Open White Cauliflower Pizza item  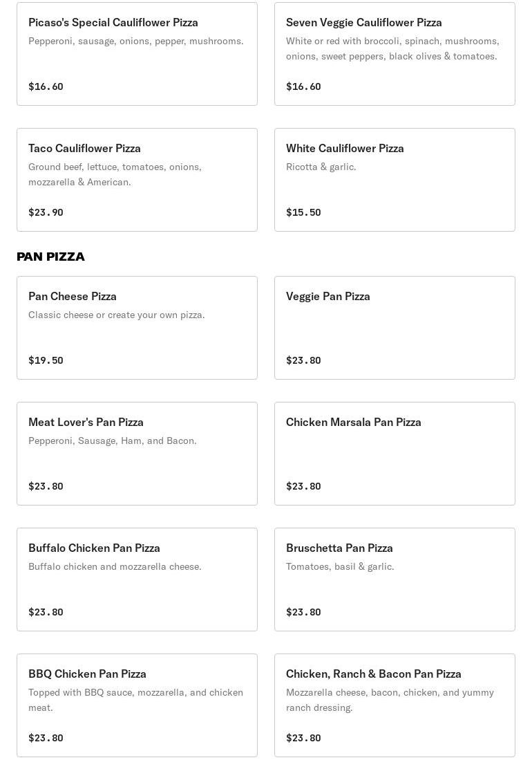tap(395, 180)
